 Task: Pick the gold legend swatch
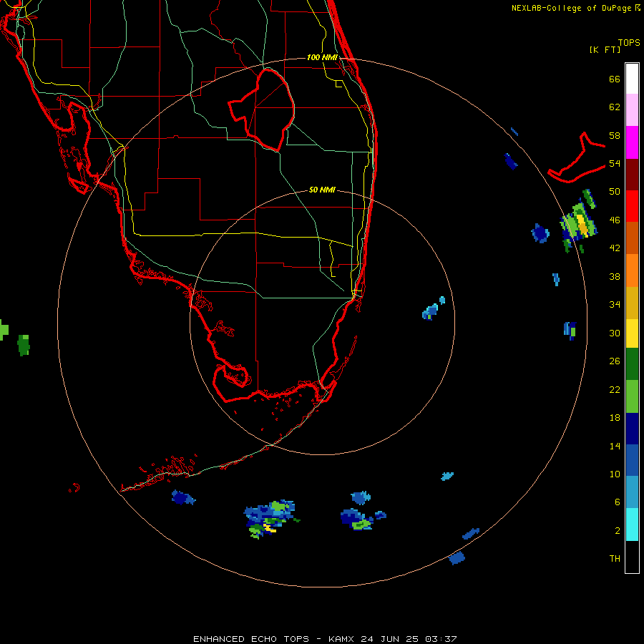coord(632,303)
